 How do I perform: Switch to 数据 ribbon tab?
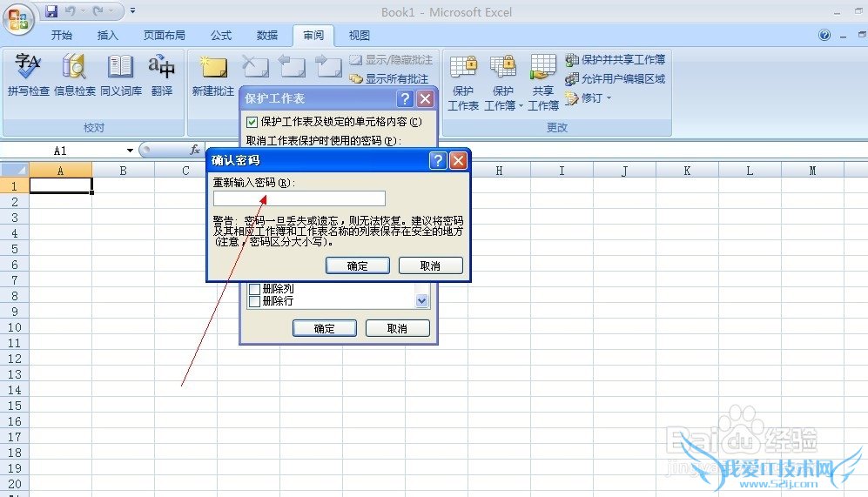tap(266, 36)
